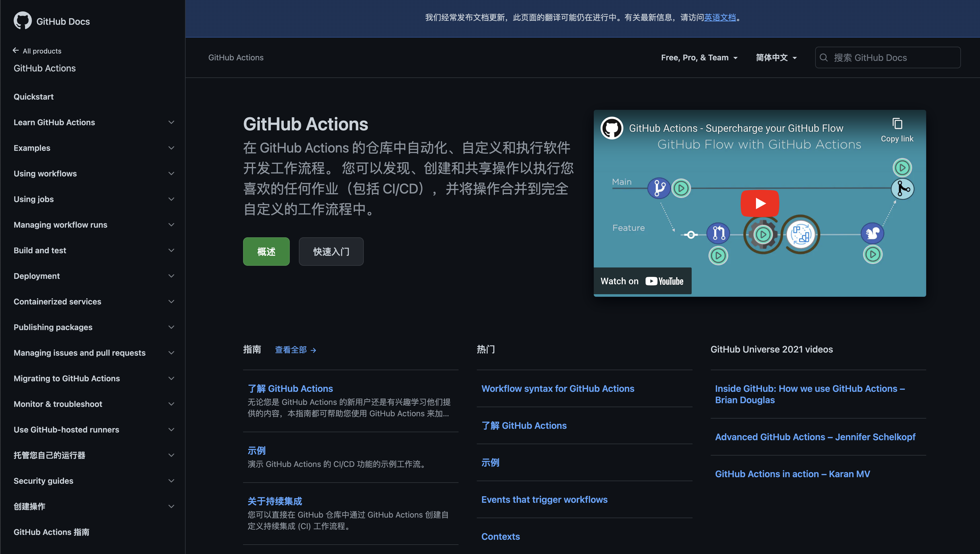
Task: Click the green 概述 button
Action: click(266, 252)
